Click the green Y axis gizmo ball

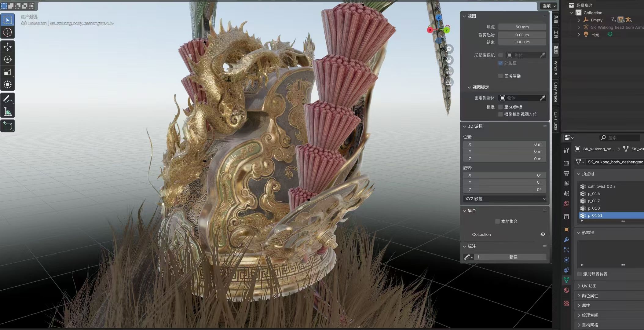(447, 30)
